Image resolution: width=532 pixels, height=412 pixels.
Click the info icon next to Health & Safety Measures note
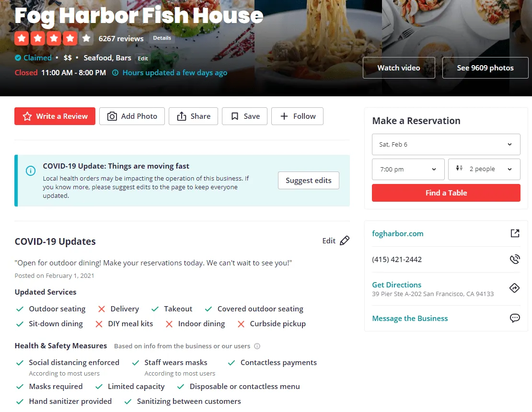pos(257,346)
